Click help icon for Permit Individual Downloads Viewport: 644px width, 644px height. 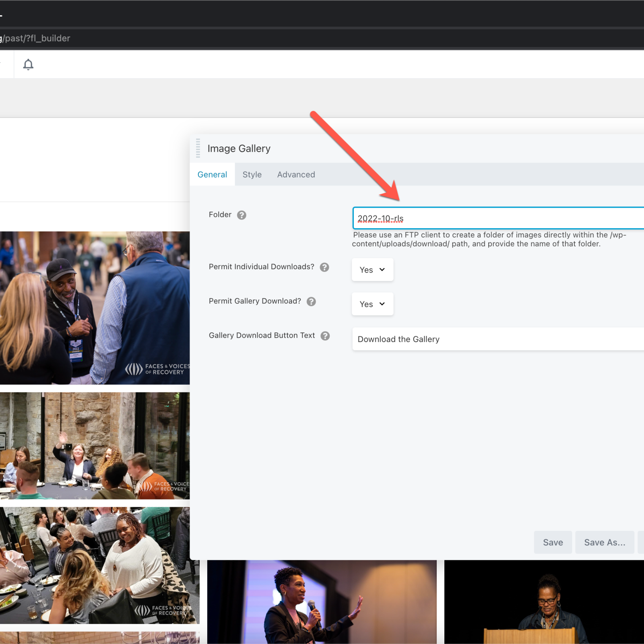click(324, 267)
